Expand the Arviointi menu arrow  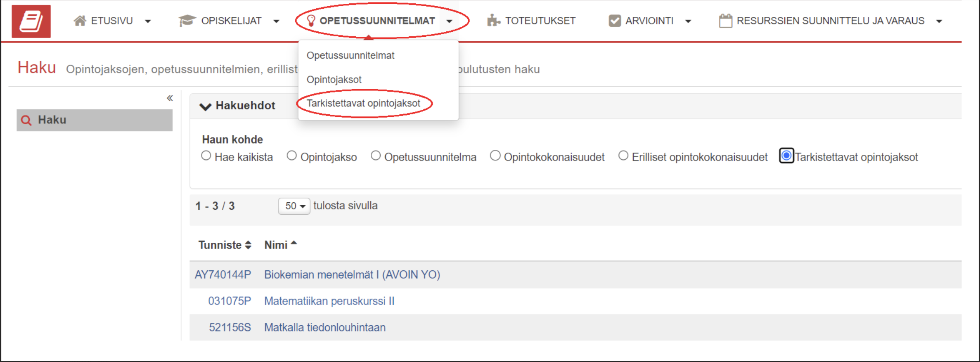click(688, 21)
